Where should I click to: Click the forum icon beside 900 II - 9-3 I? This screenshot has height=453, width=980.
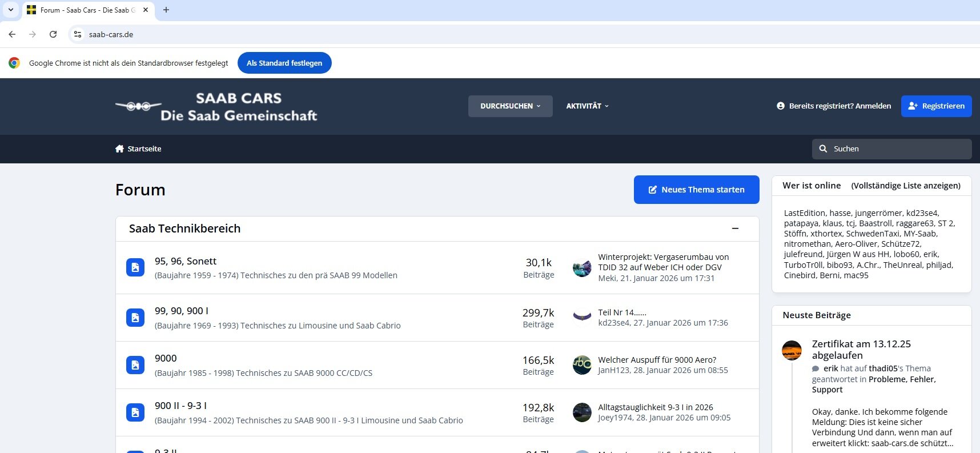coord(135,412)
